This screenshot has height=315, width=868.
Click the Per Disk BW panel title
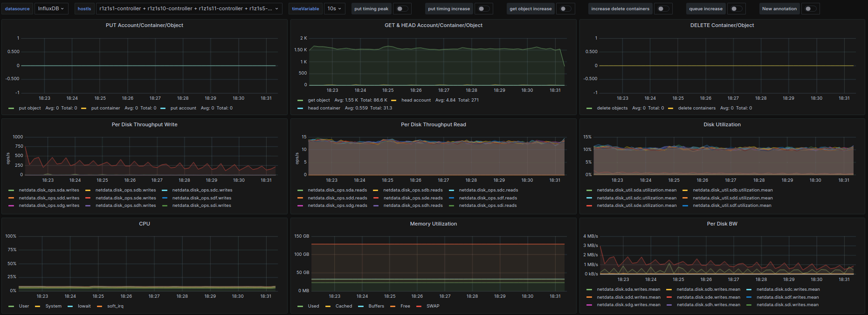[x=722, y=224]
